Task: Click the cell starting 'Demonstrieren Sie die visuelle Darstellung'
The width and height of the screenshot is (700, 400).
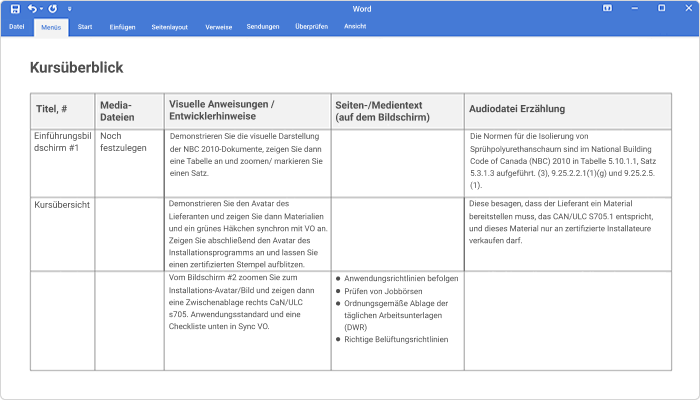Action: pos(248,163)
